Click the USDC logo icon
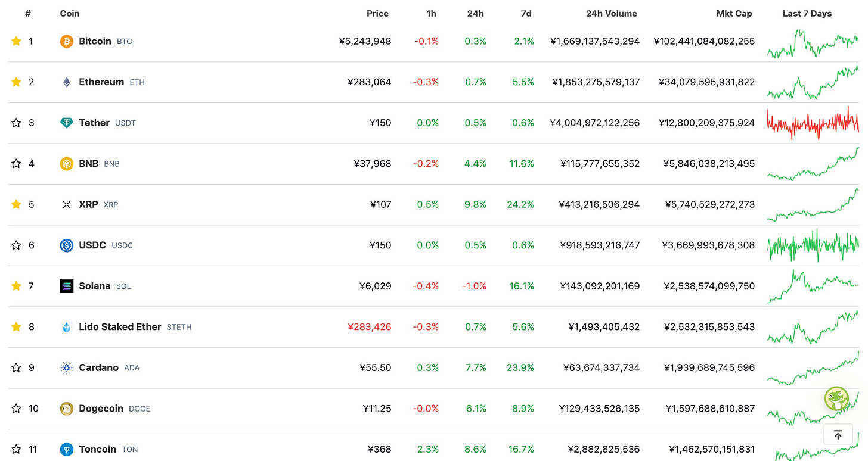This screenshot has height=461, width=868. (x=67, y=245)
